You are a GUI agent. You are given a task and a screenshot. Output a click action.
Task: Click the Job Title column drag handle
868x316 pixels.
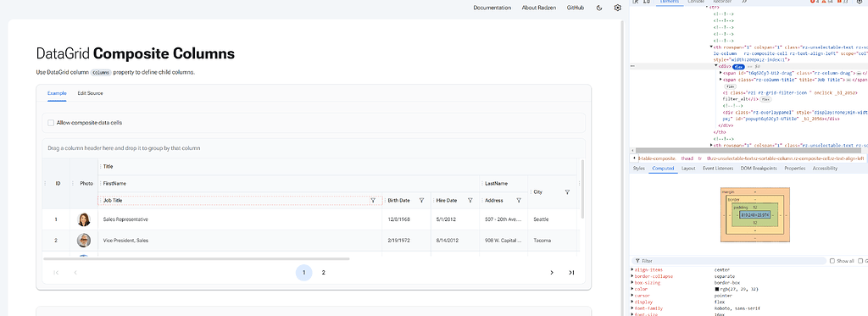pyautogui.click(x=100, y=200)
